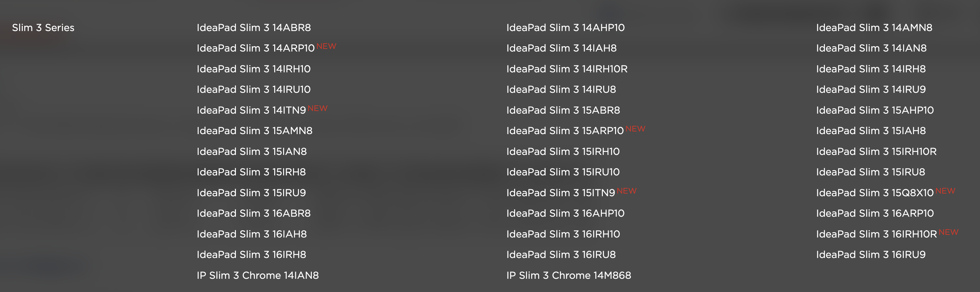Open IdeaPad Slim 3 15ITN9 link
Image resolution: width=980 pixels, height=292 pixels.
(561, 193)
